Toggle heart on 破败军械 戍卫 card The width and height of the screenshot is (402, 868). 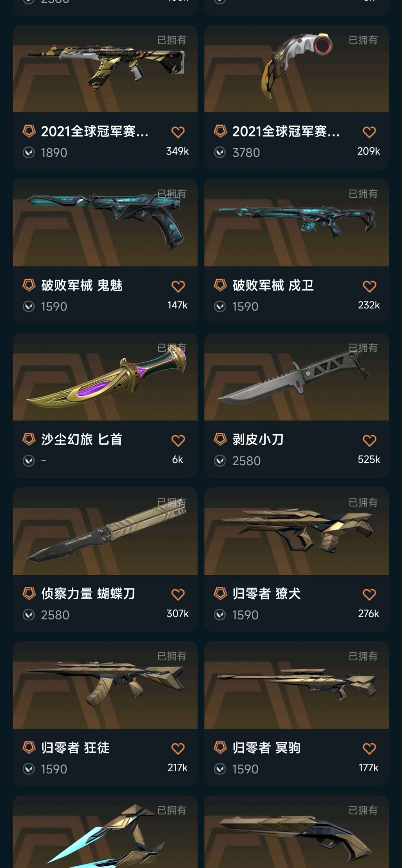click(369, 287)
